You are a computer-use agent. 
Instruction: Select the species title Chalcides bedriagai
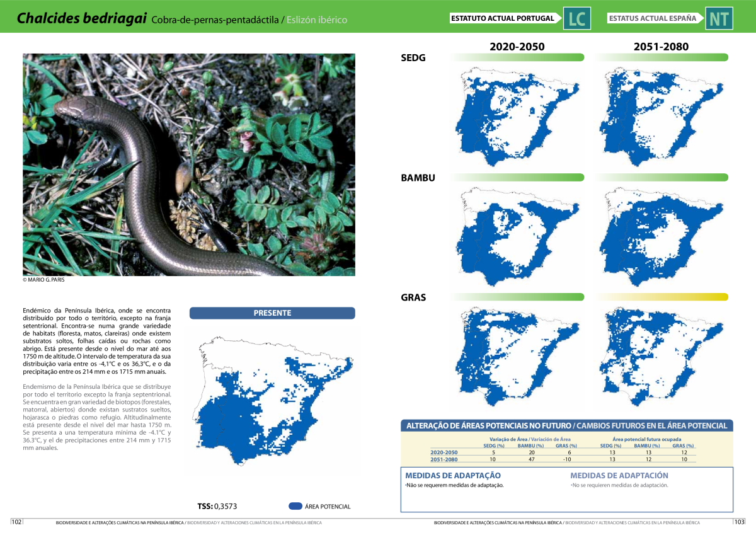coord(82,19)
